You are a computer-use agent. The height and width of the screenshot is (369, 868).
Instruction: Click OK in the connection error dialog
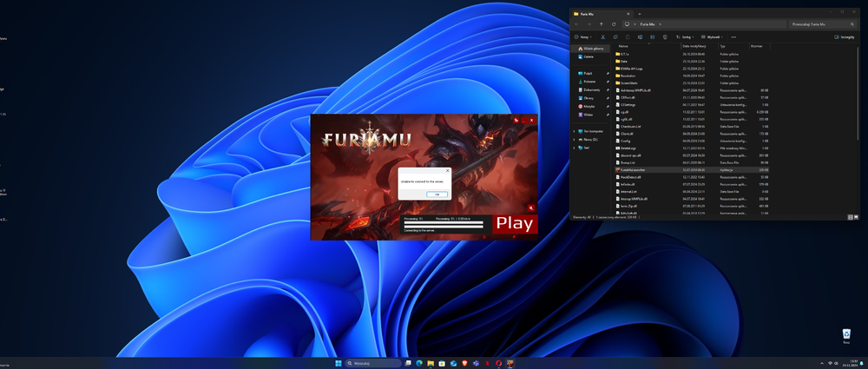(437, 194)
